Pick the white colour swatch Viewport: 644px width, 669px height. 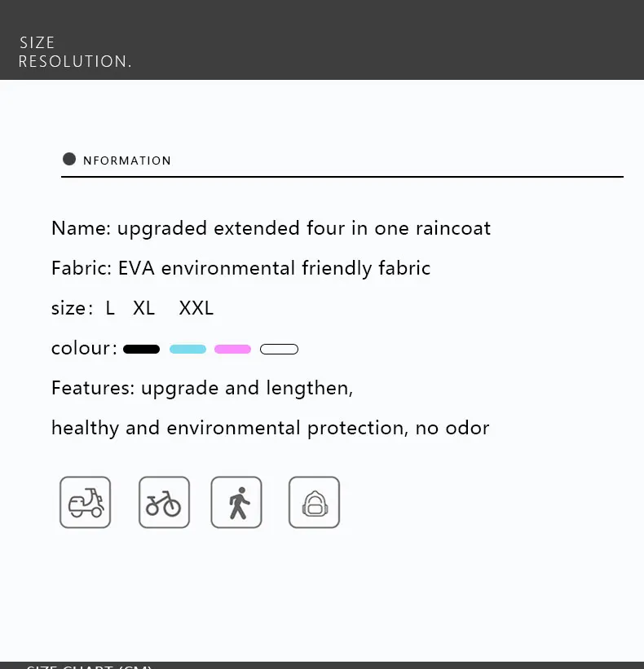coord(279,350)
